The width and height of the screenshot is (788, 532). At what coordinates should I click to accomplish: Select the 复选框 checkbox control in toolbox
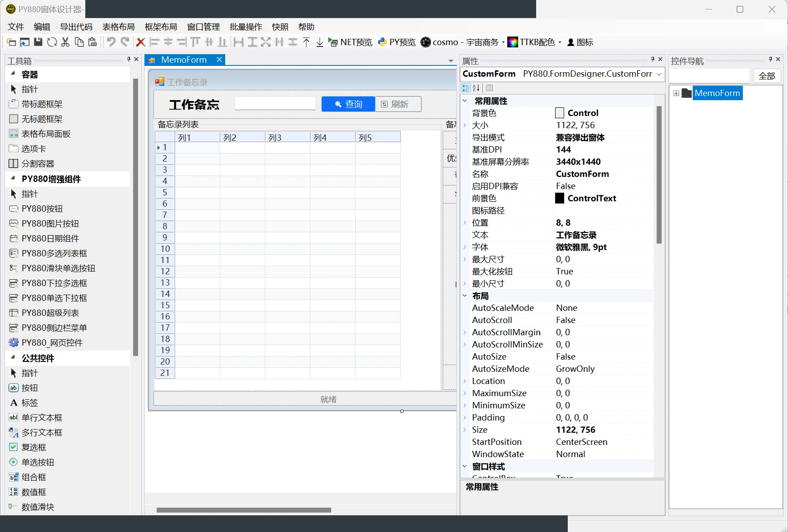pos(34,448)
